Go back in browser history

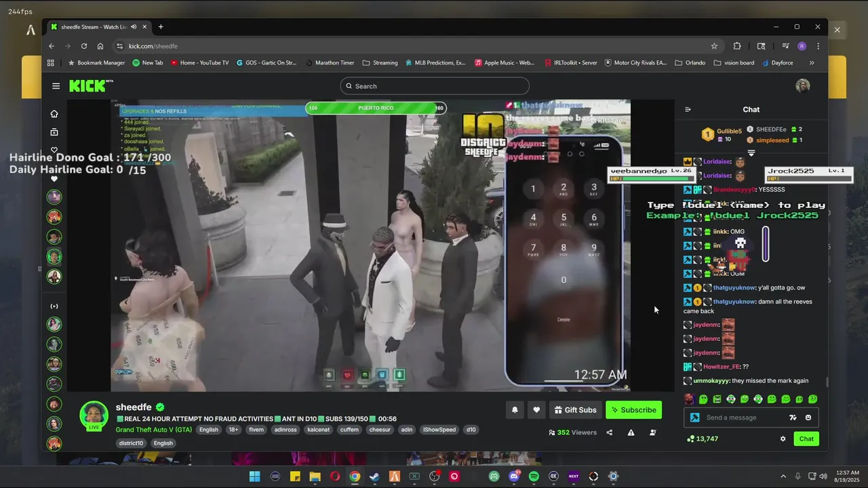coord(52,46)
